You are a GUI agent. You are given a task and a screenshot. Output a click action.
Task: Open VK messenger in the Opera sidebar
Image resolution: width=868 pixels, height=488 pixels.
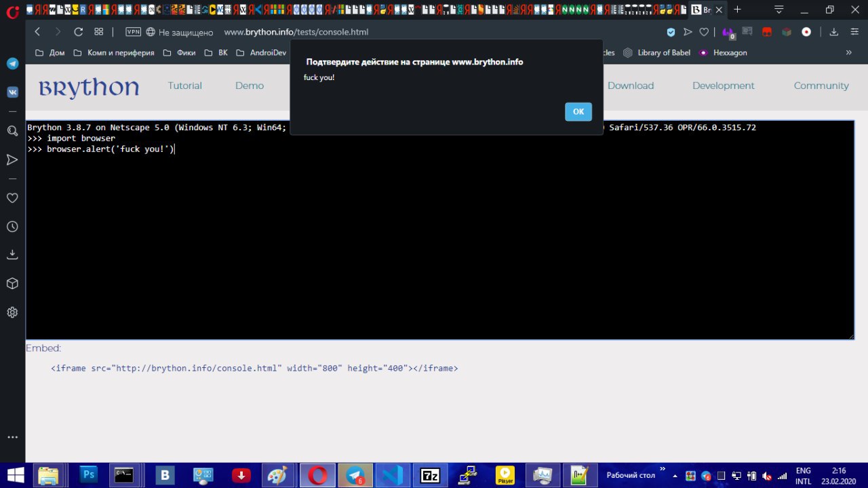(x=12, y=92)
